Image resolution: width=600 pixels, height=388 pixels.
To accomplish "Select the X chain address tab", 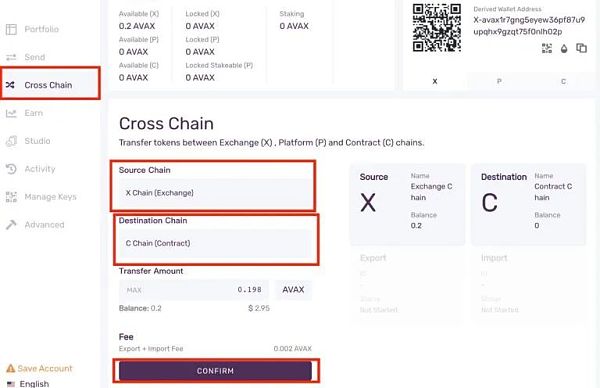I will tap(435, 81).
